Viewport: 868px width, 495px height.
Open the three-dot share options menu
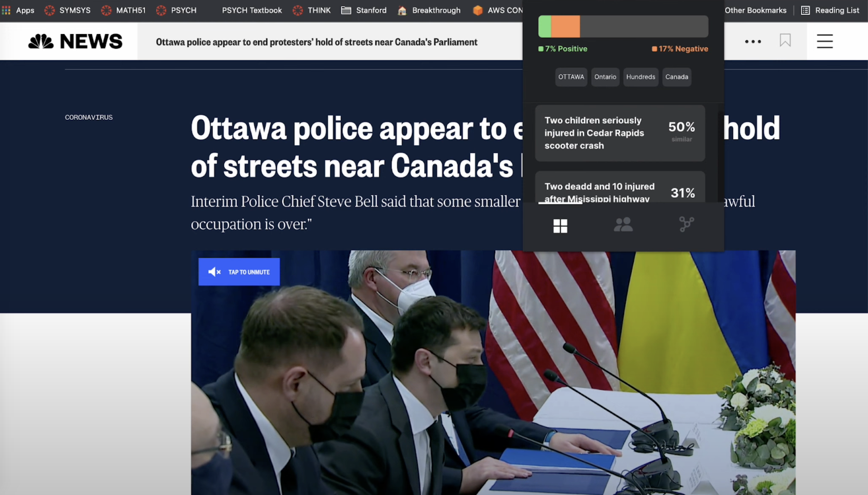pos(753,42)
